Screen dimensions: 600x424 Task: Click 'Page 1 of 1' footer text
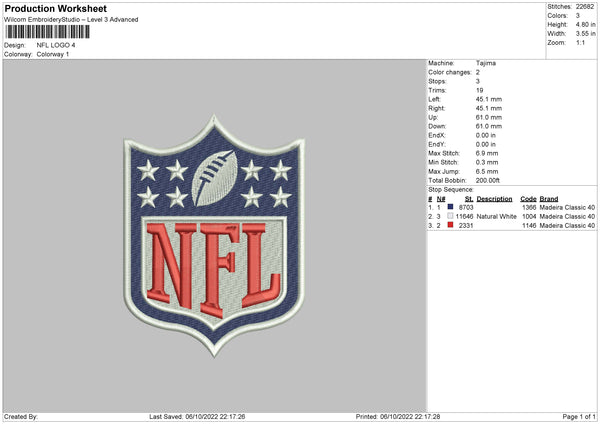click(579, 416)
